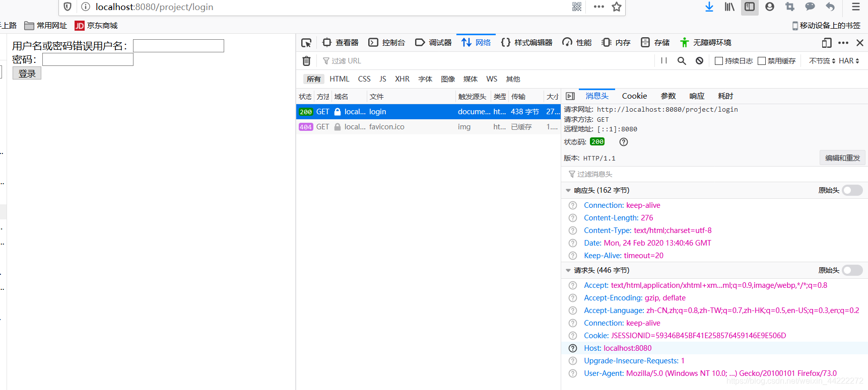Click the 过滤消息头 filter field
The height and width of the screenshot is (390, 868).
[714, 174]
